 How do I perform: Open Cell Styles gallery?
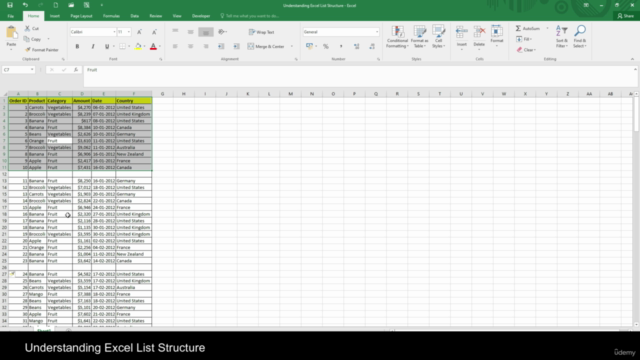tap(438, 37)
